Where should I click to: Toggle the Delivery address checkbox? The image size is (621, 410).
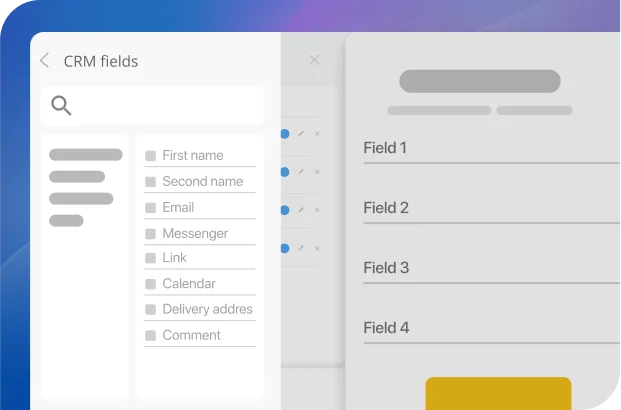pyautogui.click(x=150, y=310)
